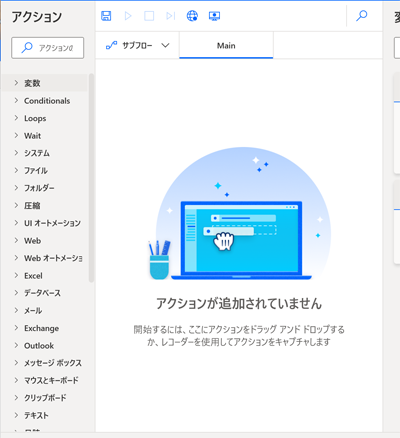Screen dimensions: 400x438
Task: Open the Web recorder globe icon
Action: click(x=192, y=16)
